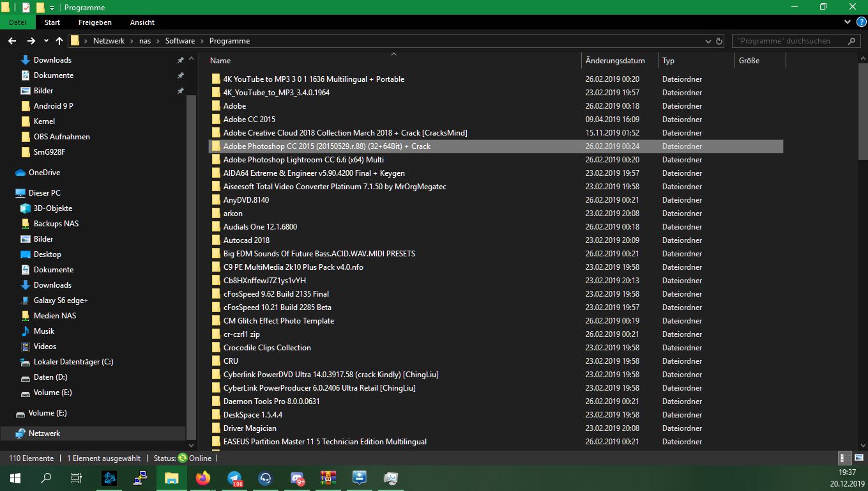Select the Adobe CC 2015 folder

coord(249,120)
